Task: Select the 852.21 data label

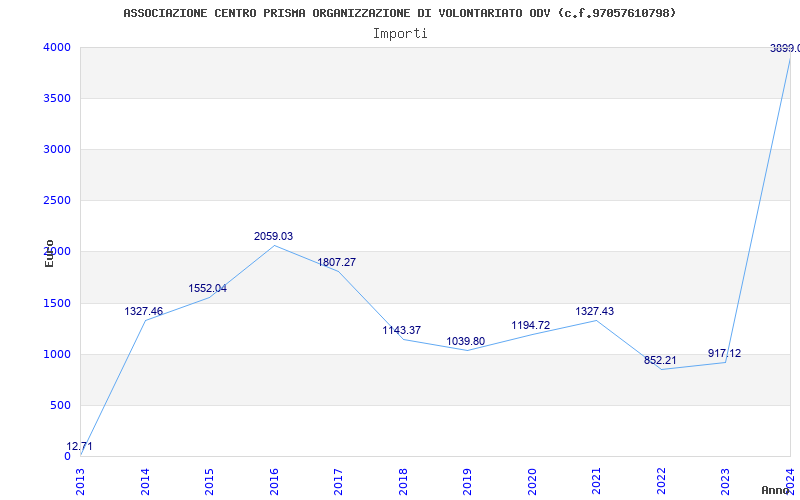Action: click(660, 360)
